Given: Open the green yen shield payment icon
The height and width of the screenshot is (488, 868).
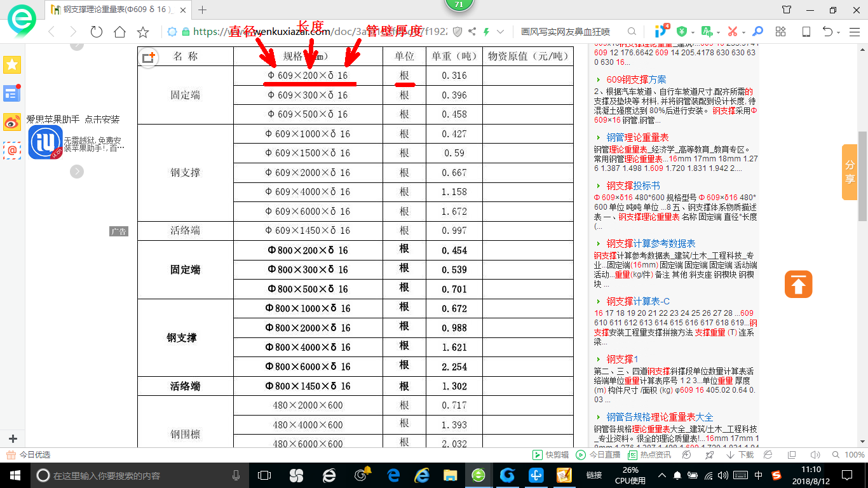Looking at the screenshot, I should (681, 32).
